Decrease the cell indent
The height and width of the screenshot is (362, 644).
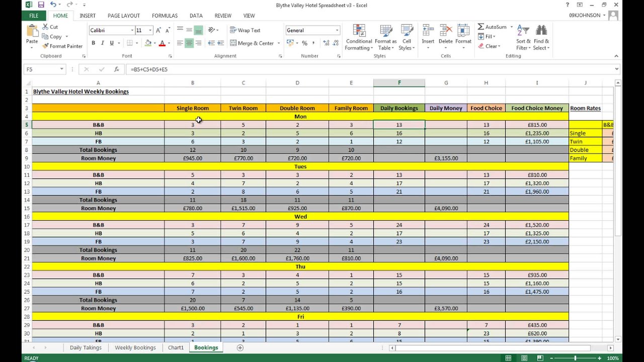click(x=211, y=43)
